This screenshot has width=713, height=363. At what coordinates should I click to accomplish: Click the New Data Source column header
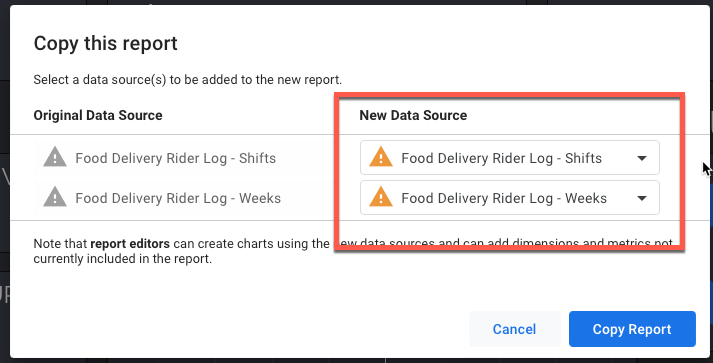(x=413, y=115)
